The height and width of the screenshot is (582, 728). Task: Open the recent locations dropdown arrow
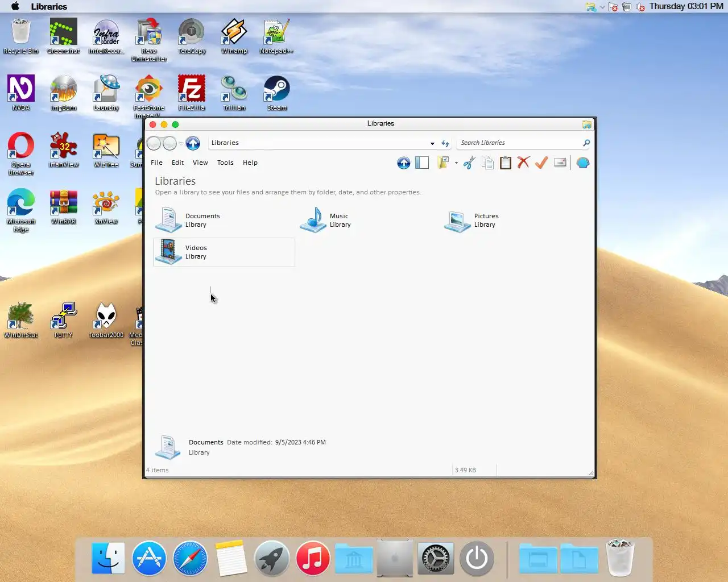tap(181, 143)
